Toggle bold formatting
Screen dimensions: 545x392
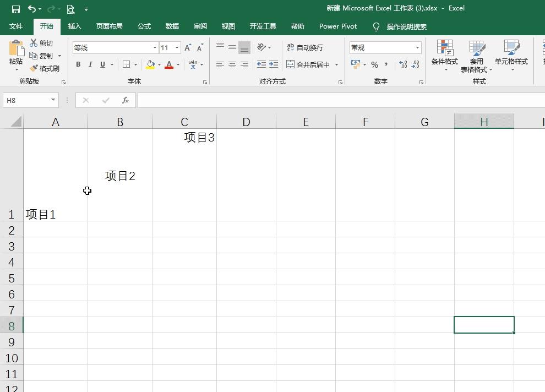point(78,64)
